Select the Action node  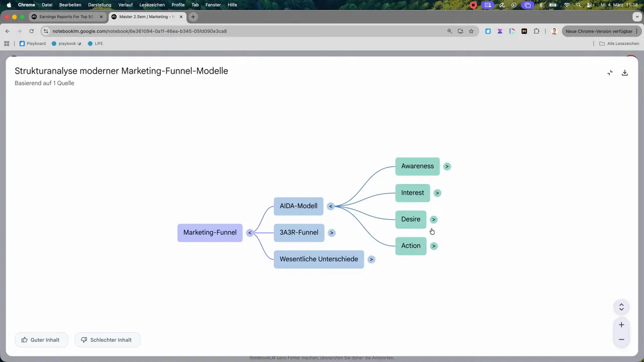coord(411,246)
